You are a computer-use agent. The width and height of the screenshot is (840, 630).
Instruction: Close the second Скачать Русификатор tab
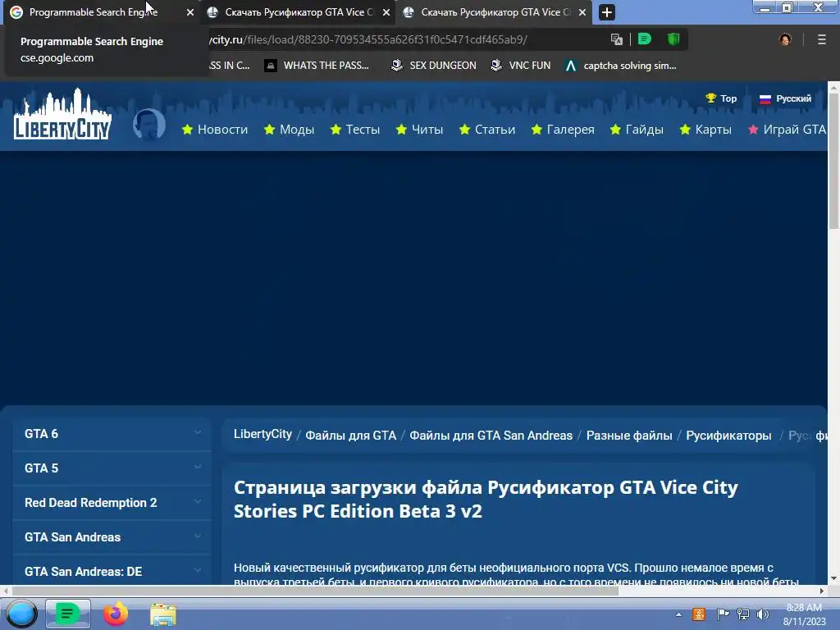point(386,12)
